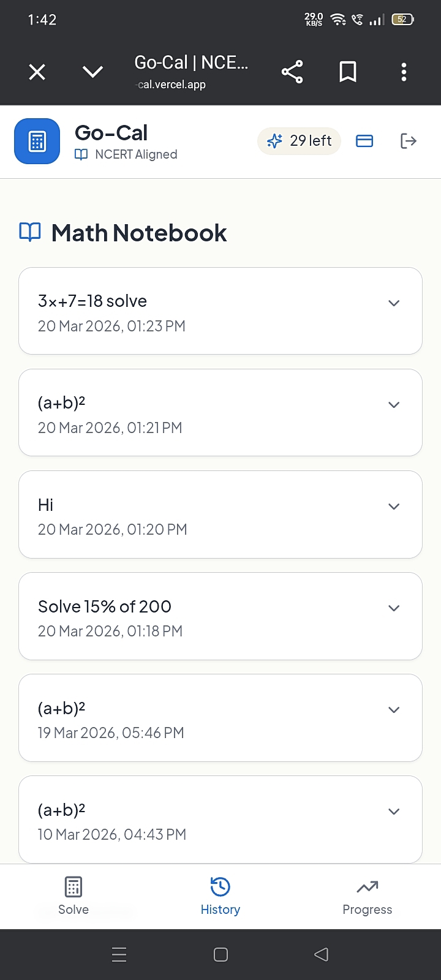Image resolution: width=441 pixels, height=980 pixels.
Task: Expand the '3x+7=18 solve' entry chevron
Action: tap(394, 303)
